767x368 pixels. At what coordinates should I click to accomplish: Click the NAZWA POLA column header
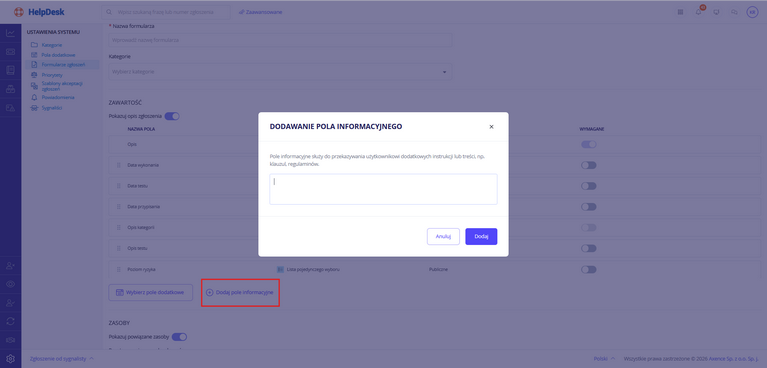(x=140, y=129)
